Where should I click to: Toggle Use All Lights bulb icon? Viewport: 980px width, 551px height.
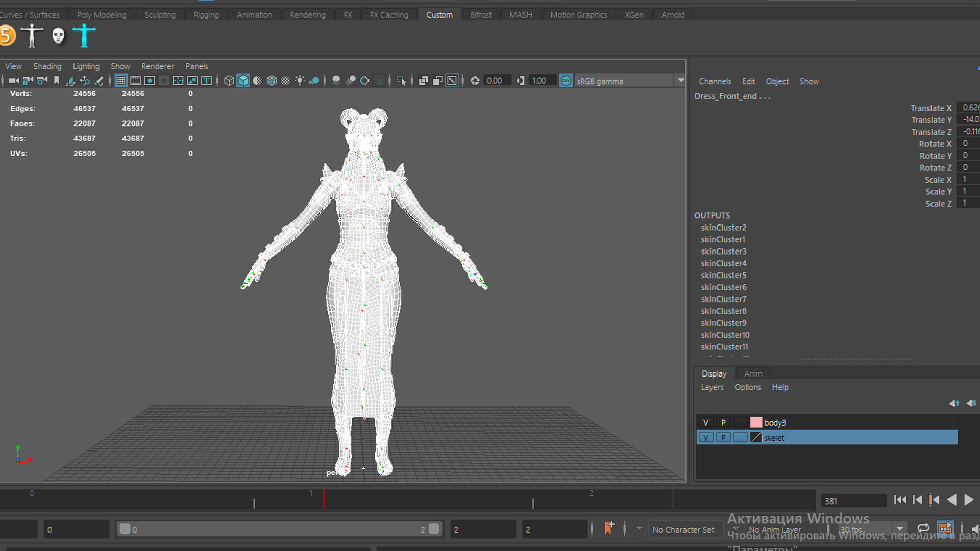pos(300,81)
